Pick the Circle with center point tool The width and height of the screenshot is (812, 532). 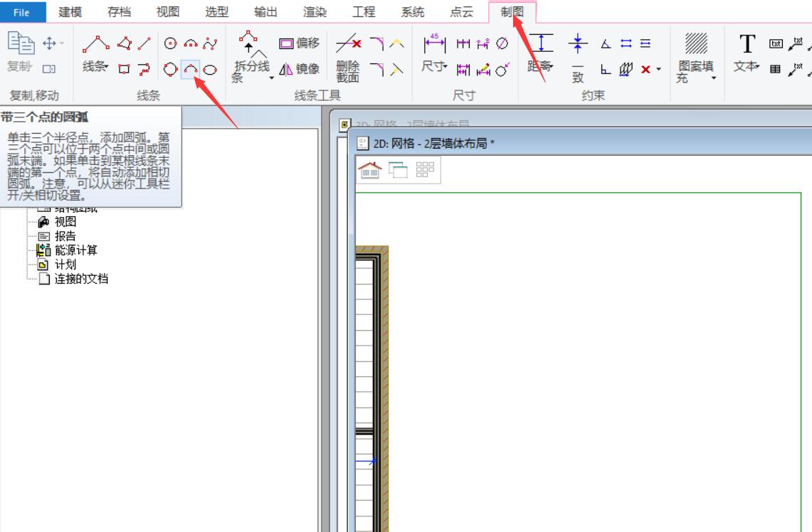tap(170, 43)
